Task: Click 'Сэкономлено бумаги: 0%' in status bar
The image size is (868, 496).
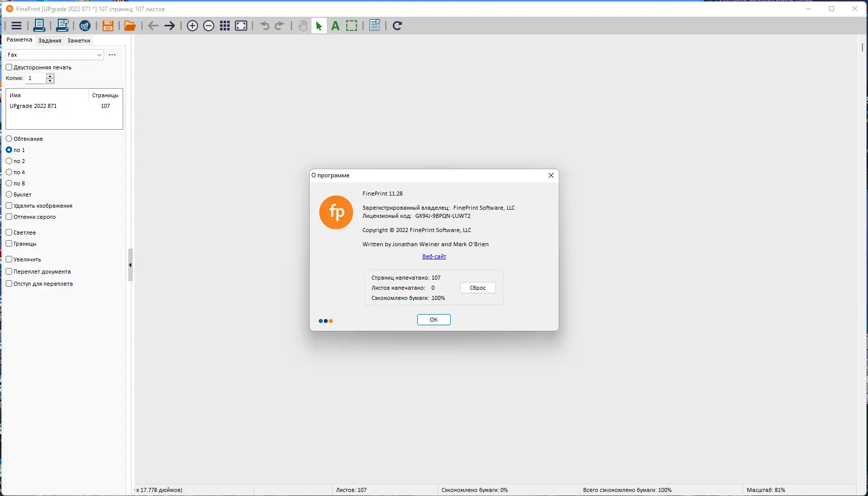Action: point(475,490)
